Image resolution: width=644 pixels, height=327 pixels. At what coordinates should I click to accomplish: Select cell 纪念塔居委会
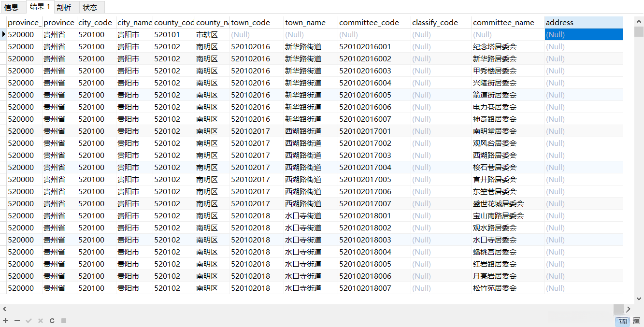click(x=508, y=46)
